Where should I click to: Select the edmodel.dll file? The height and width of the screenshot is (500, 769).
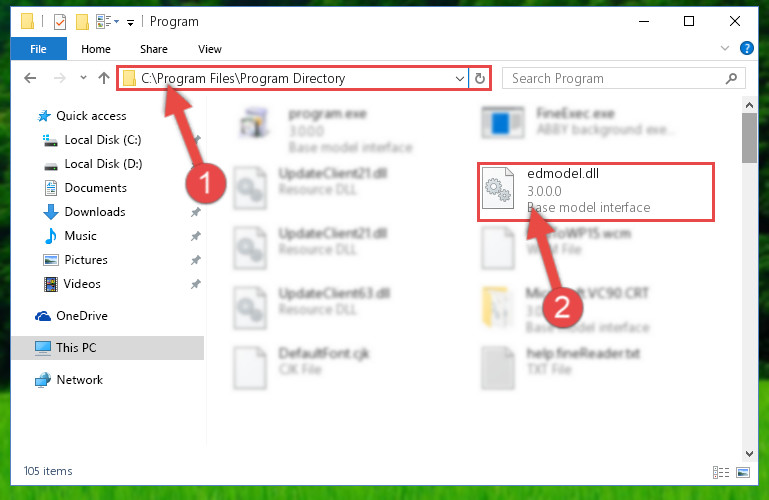pyautogui.click(x=595, y=192)
